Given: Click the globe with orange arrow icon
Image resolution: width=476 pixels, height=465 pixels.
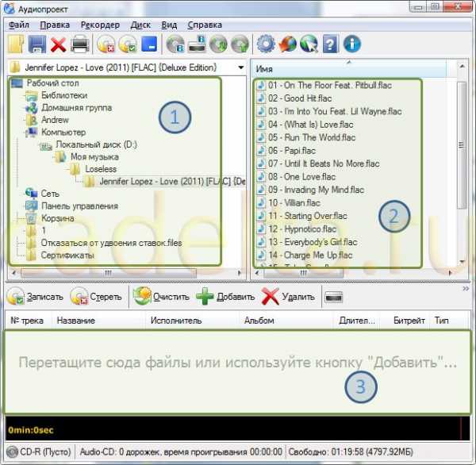Looking at the screenshot, I should pos(287,44).
